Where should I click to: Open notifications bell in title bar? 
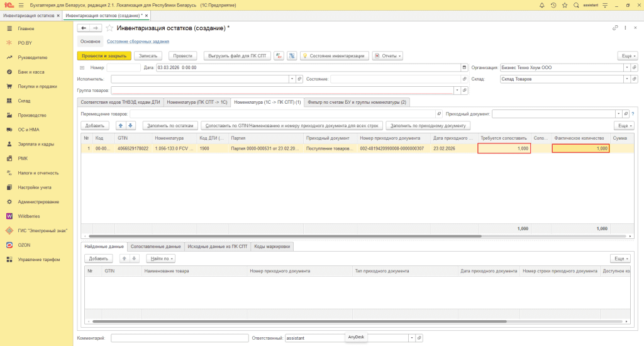tap(542, 4)
